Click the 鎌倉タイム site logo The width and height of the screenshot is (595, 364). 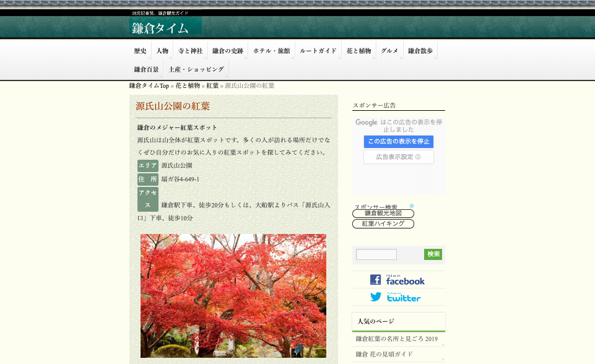coord(165,26)
